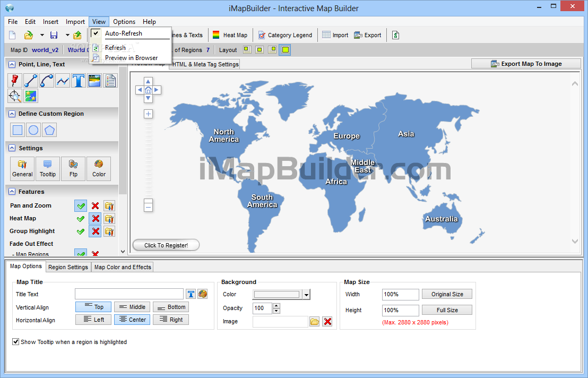Select the Text tool T icon
This screenshot has height=378, width=588.
[x=79, y=81]
